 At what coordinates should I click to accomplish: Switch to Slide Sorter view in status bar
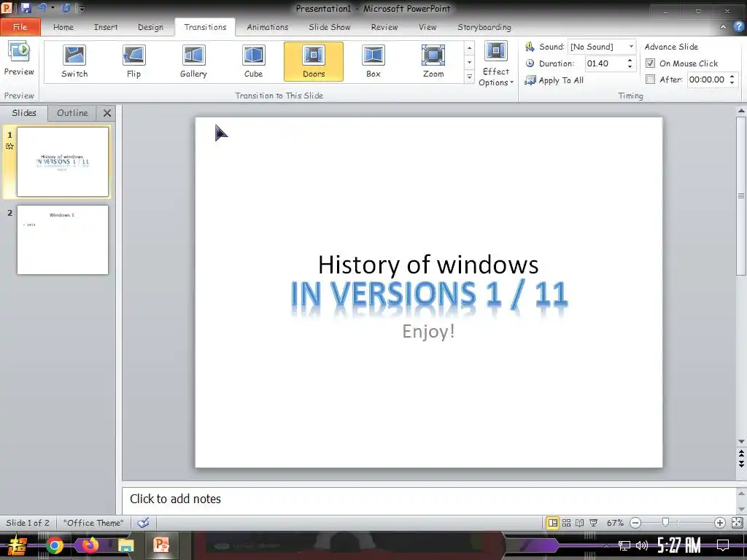(566, 523)
